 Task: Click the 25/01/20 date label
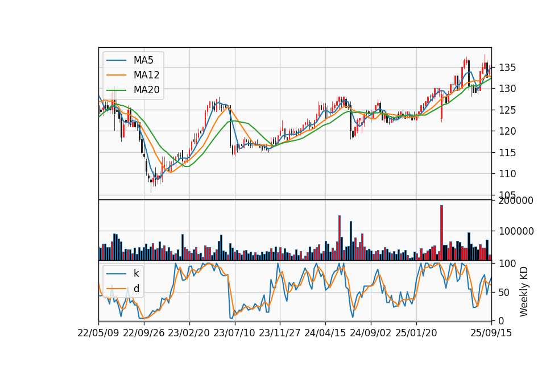(x=416, y=333)
